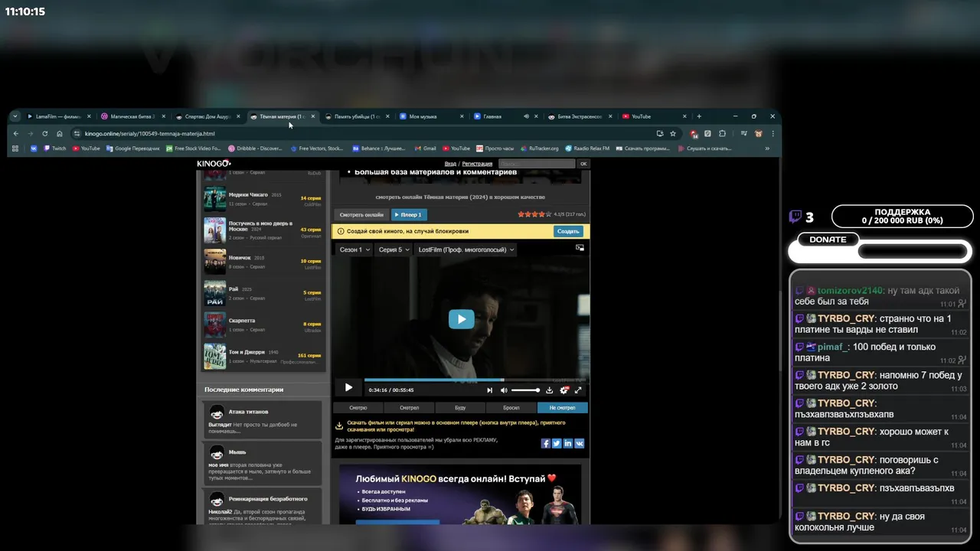This screenshot has height=551, width=980.
Task: Click the large play button over the video
Action: (461, 319)
